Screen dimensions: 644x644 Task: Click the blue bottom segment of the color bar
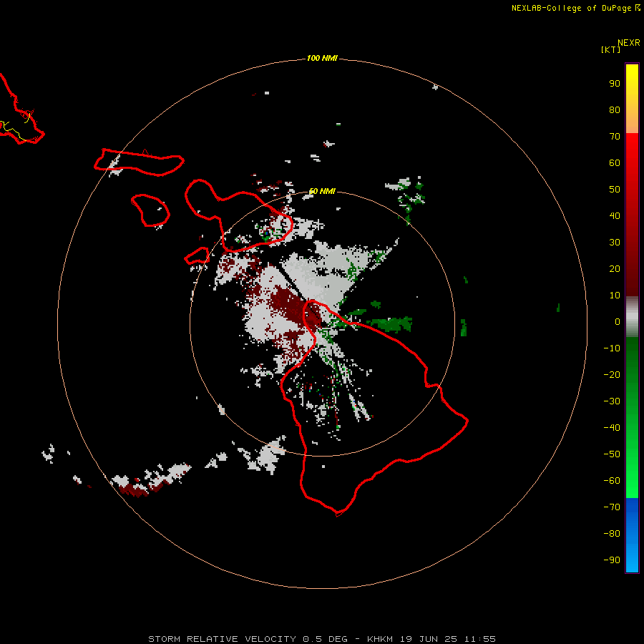[x=632, y=535]
